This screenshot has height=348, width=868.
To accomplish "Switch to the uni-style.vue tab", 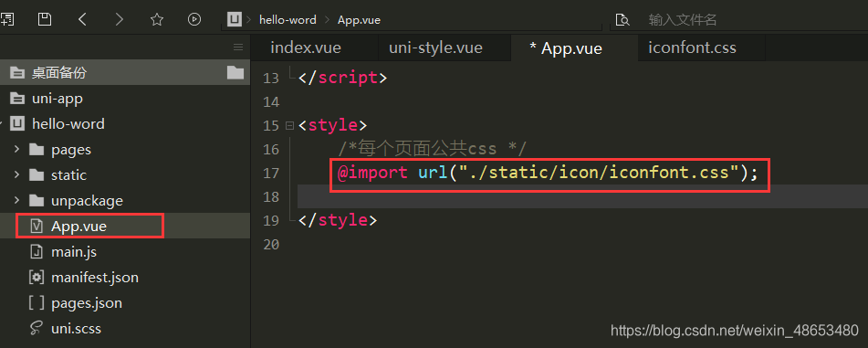I will (x=435, y=47).
